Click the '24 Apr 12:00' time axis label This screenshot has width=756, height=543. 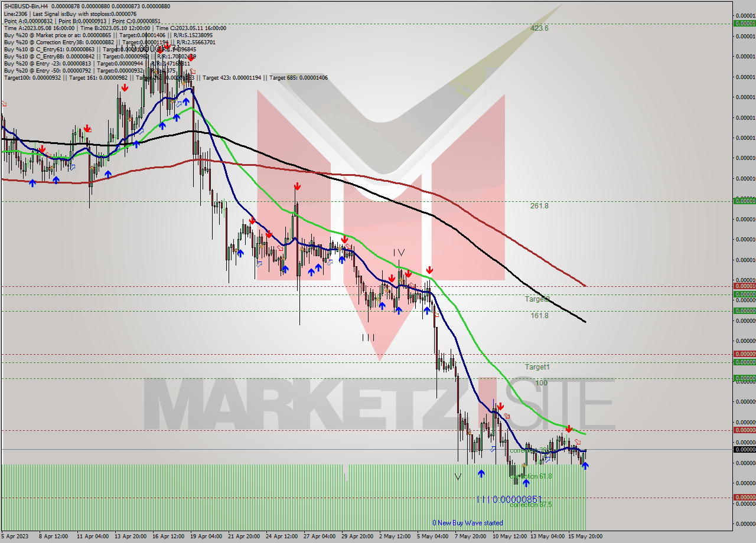tap(282, 537)
